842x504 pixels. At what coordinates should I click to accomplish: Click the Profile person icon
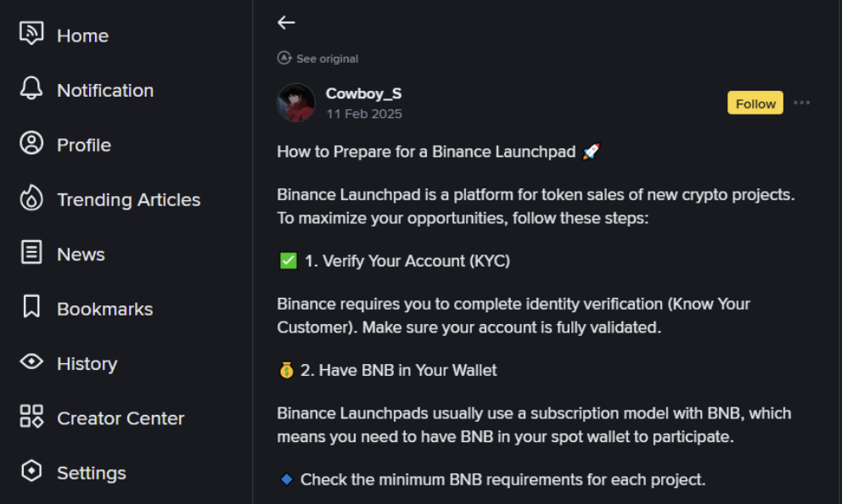30,143
